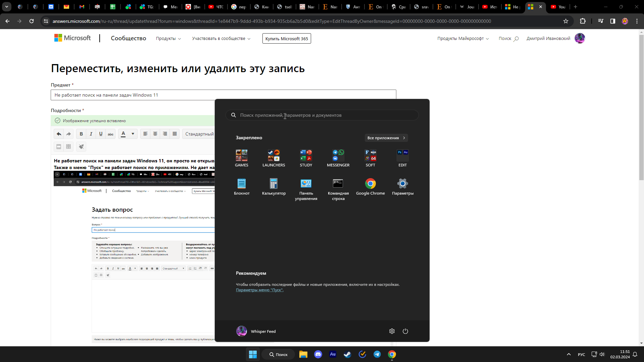Viewport: 644px width, 362px height.
Task: Click the Start menu settings gear icon
Action: (x=392, y=331)
